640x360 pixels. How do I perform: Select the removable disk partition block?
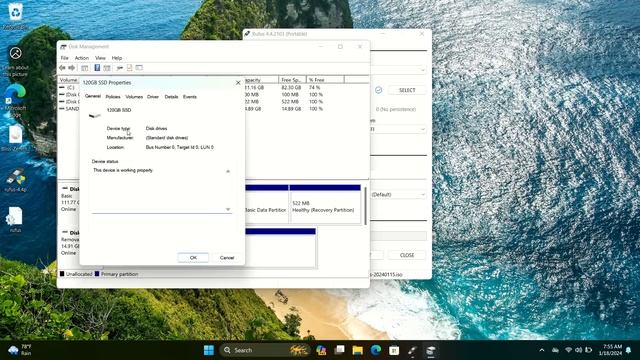click(x=280, y=248)
